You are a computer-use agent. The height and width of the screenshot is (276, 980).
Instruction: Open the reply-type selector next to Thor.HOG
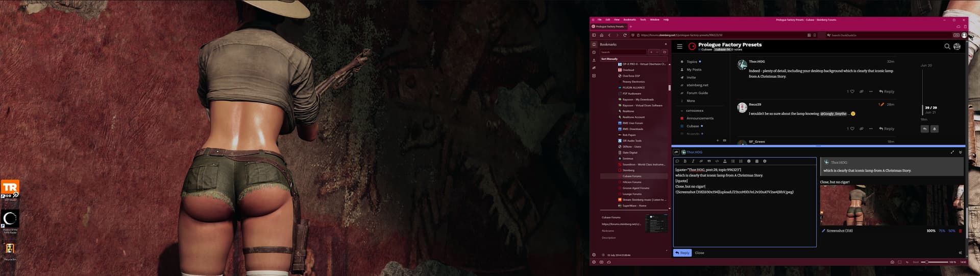676,152
